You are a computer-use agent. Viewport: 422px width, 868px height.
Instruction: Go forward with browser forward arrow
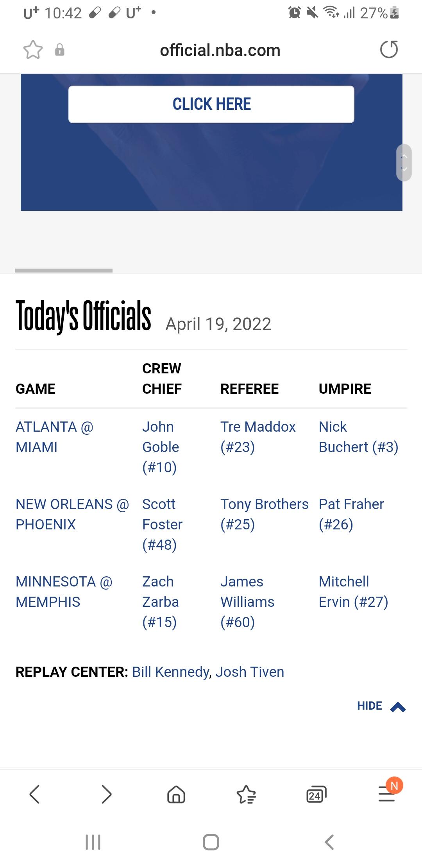coord(106,794)
